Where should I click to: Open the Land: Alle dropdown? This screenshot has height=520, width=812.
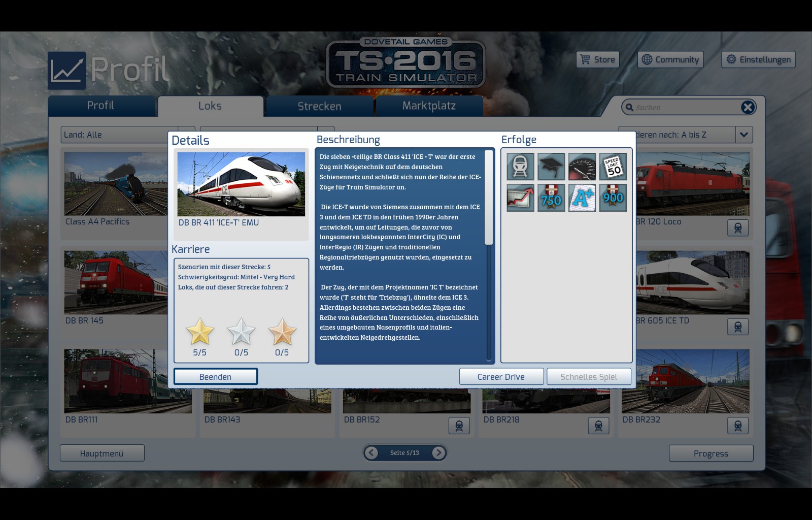(x=128, y=135)
